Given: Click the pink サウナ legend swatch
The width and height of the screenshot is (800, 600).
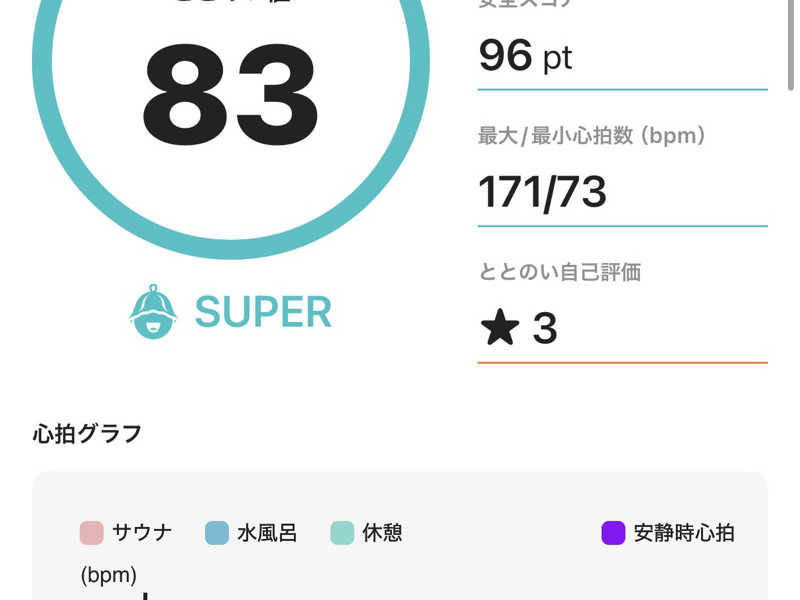Looking at the screenshot, I should pyautogui.click(x=92, y=533).
